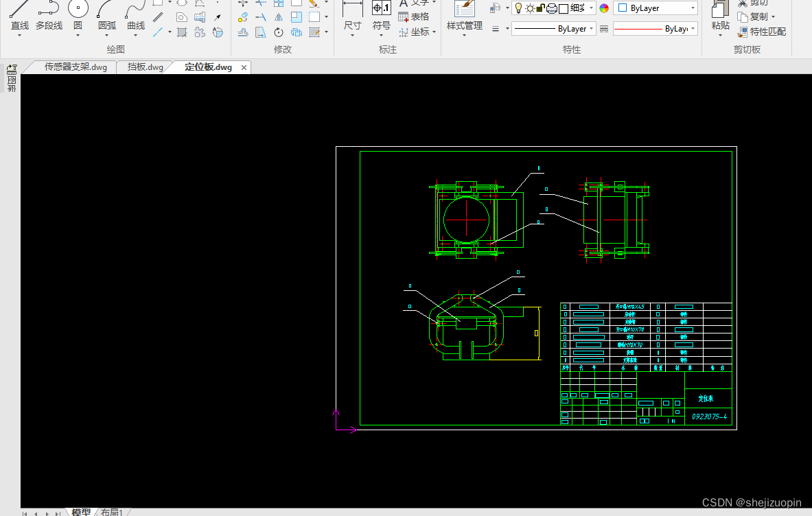Image resolution: width=812 pixels, height=516 pixels.
Task: Expand the 圆弧 dropdown arrow
Action: 106,36
